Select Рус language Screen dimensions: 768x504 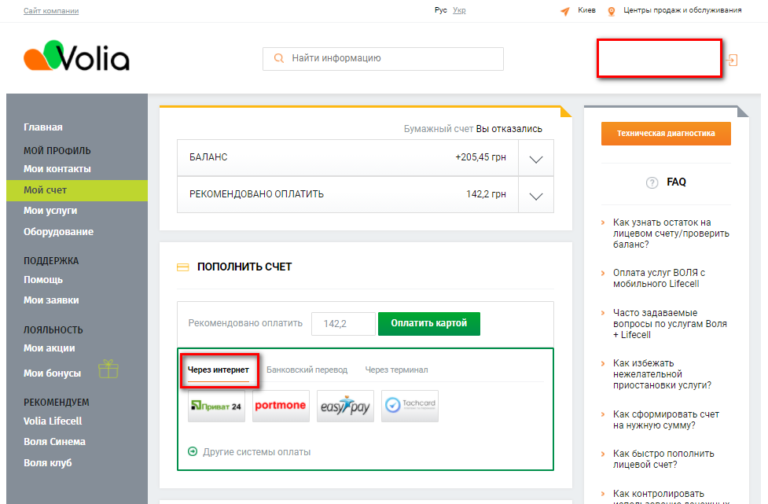click(441, 10)
